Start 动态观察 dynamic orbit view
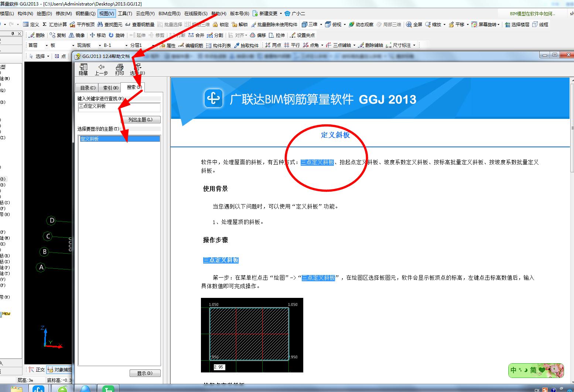574x392 pixels. pos(361,24)
